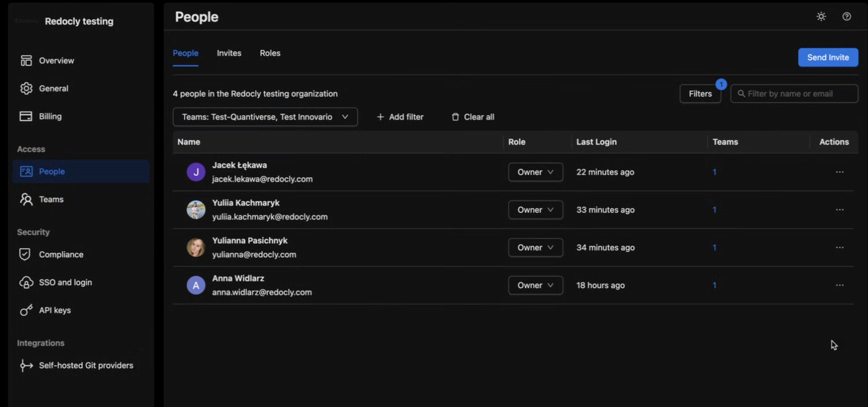The height and width of the screenshot is (407, 868).
Task: Click teams count link for Anna Widlarz
Action: 714,285
